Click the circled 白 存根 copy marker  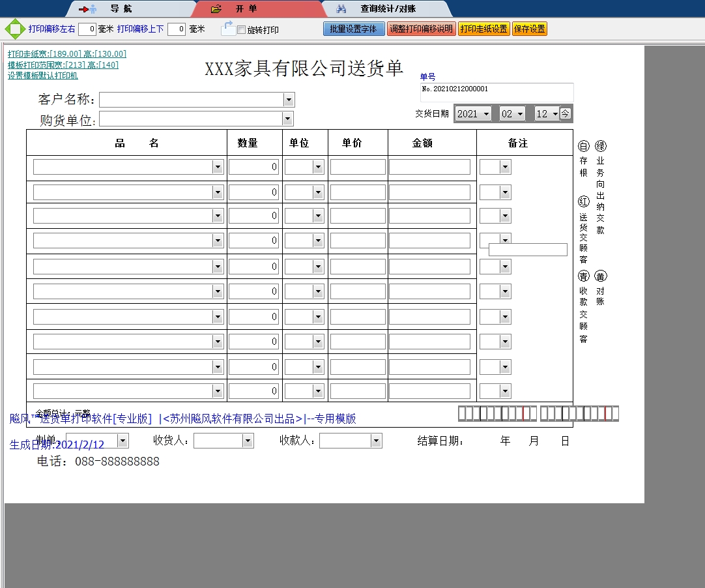point(584,147)
